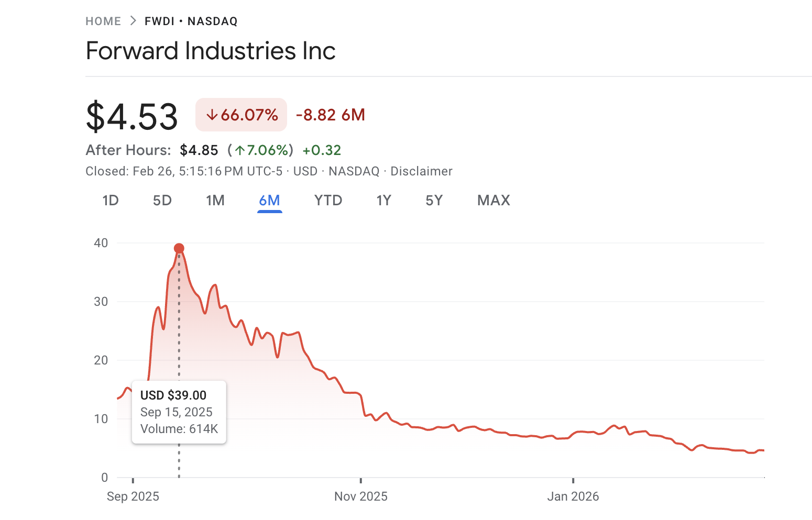Select the 1Y chart range

tap(383, 200)
